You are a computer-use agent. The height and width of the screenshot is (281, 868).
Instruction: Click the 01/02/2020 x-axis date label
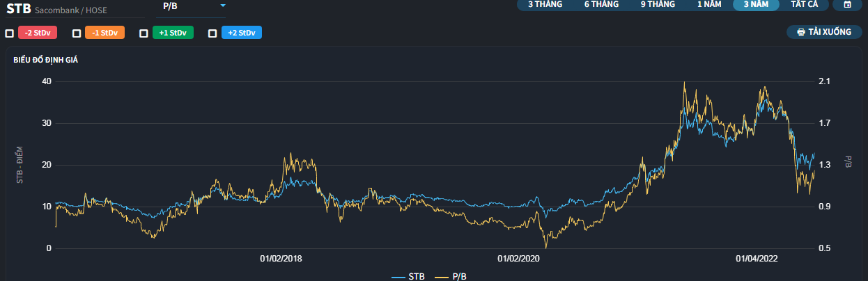pos(519,259)
